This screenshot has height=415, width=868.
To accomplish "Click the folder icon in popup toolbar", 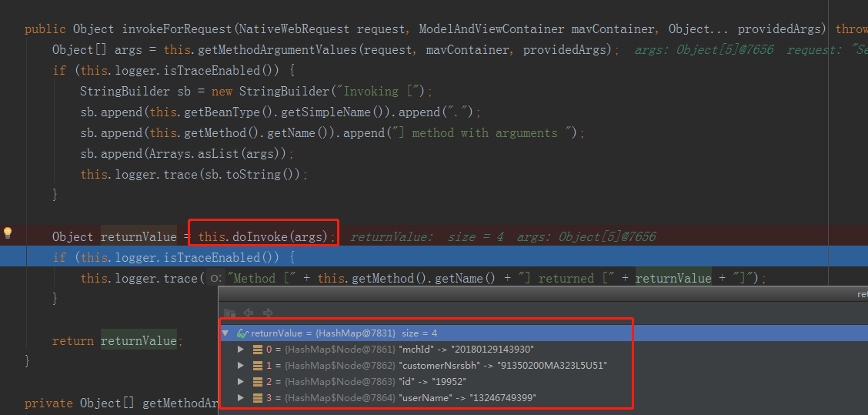I will tap(229, 313).
